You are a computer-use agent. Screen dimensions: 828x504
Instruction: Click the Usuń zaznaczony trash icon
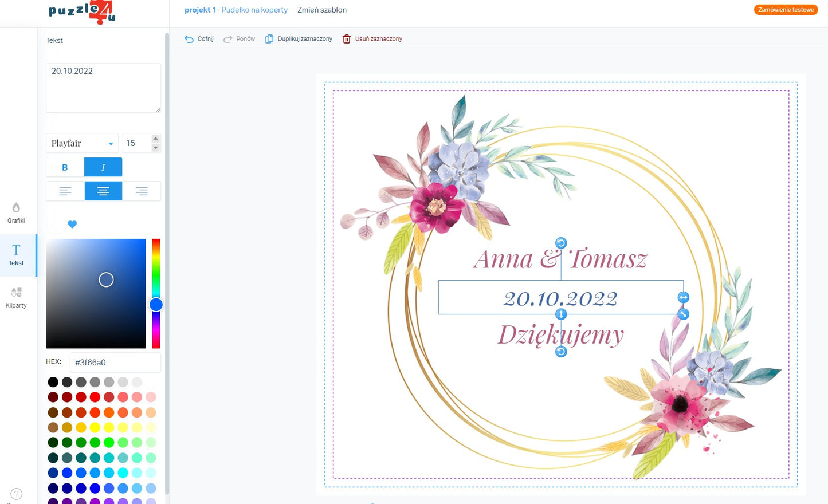coord(347,39)
